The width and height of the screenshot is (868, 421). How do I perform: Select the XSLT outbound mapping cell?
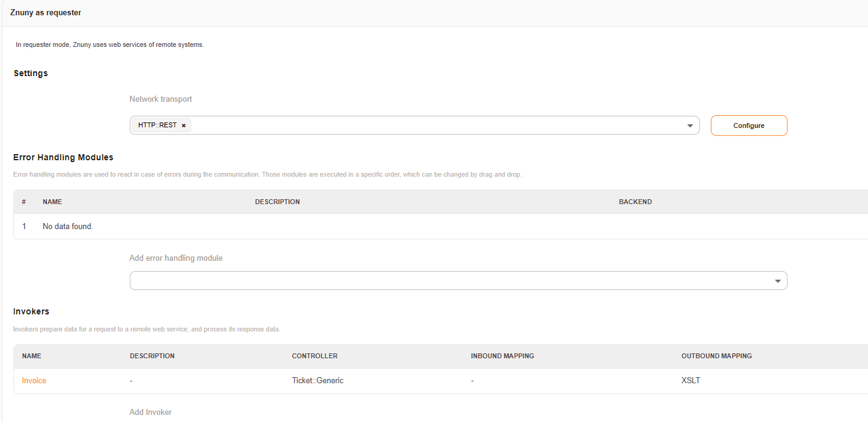tap(691, 381)
